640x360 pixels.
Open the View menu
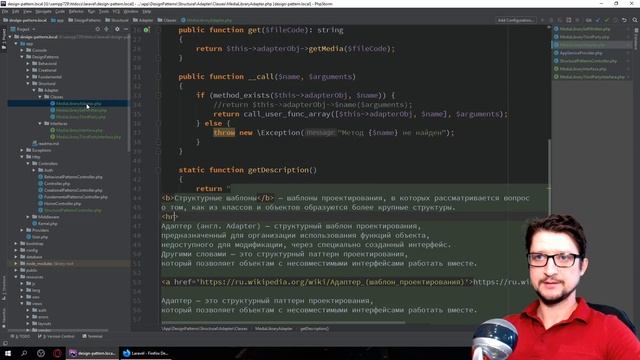[x=27, y=12]
